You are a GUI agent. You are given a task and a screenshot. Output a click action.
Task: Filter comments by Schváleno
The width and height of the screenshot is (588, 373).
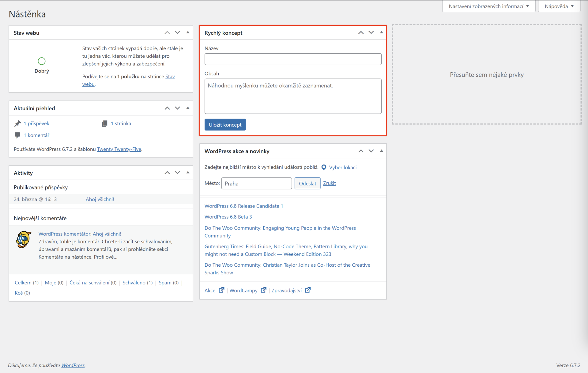click(134, 283)
